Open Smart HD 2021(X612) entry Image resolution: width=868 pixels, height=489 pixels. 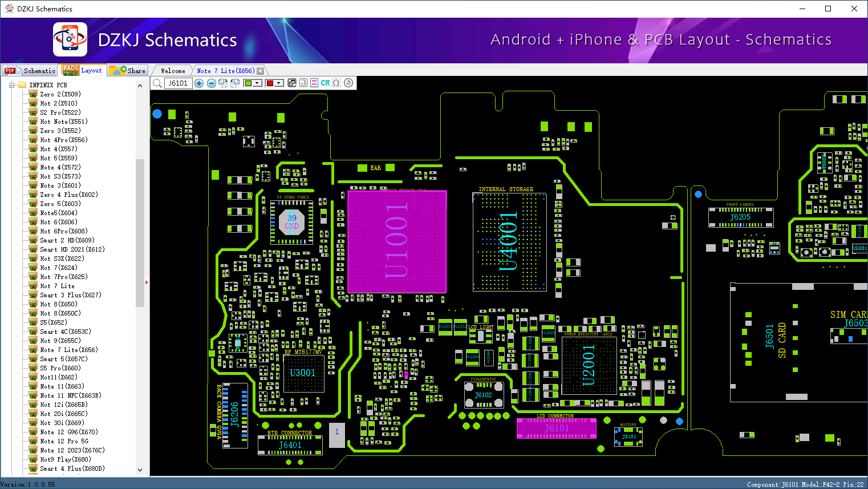[x=72, y=249]
